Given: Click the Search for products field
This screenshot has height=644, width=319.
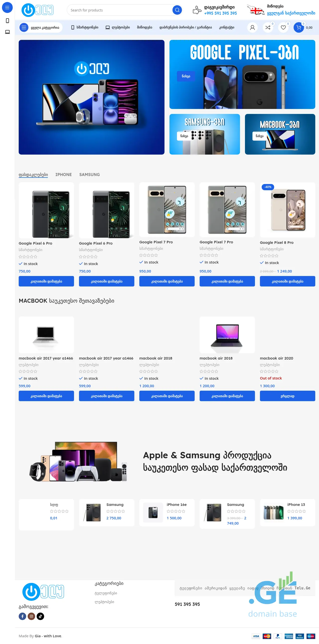Looking at the screenshot, I should pos(120,10).
